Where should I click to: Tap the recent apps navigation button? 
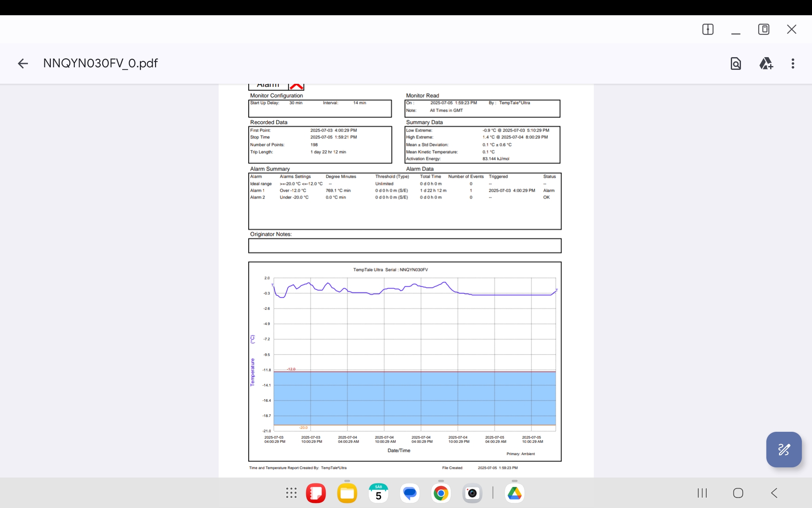[702, 493]
